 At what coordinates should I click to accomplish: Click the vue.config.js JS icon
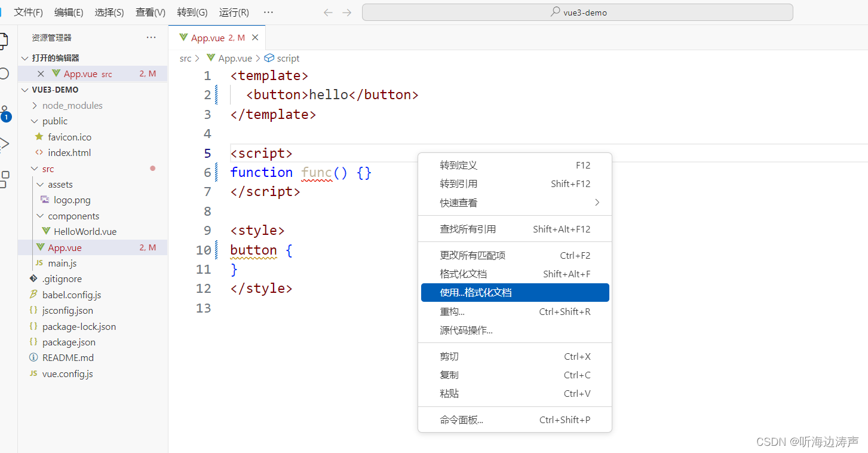[33, 374]
